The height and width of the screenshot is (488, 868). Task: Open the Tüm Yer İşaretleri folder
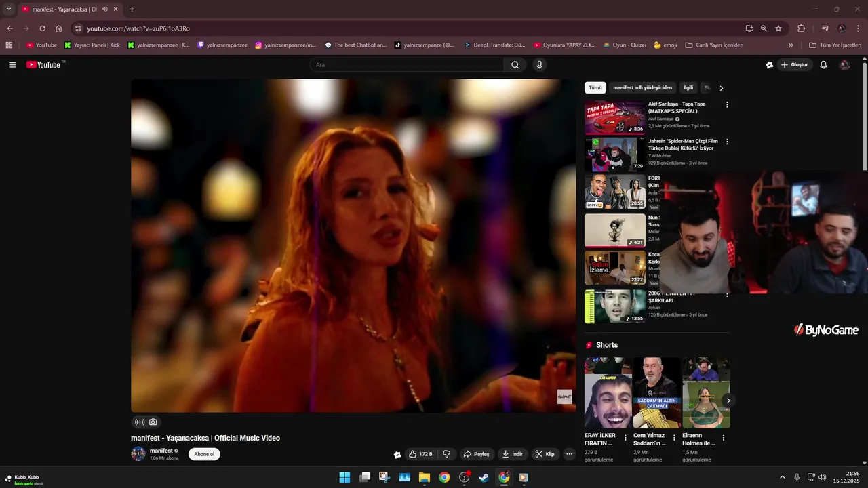point(835,45)
